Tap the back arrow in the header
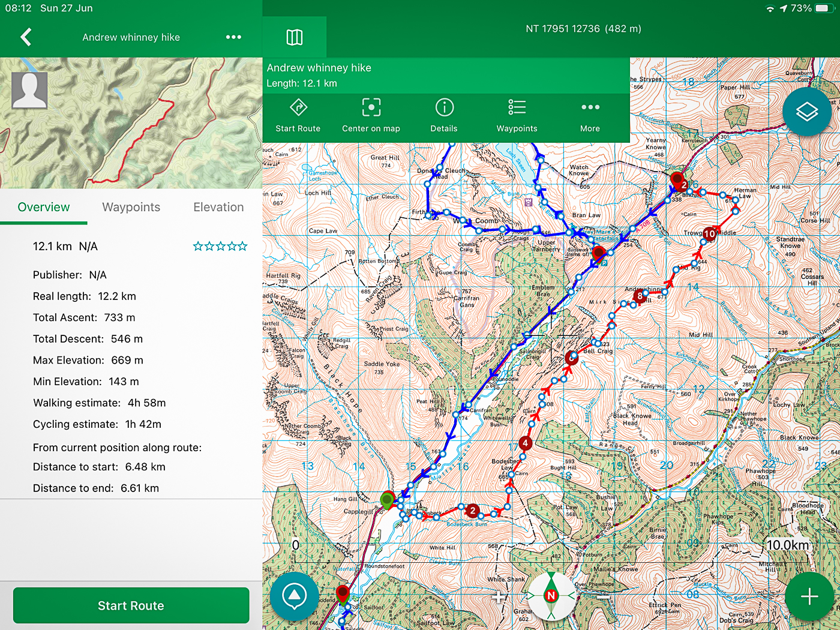The width and height of the screenshot is (840, 630). click(26, 37)
